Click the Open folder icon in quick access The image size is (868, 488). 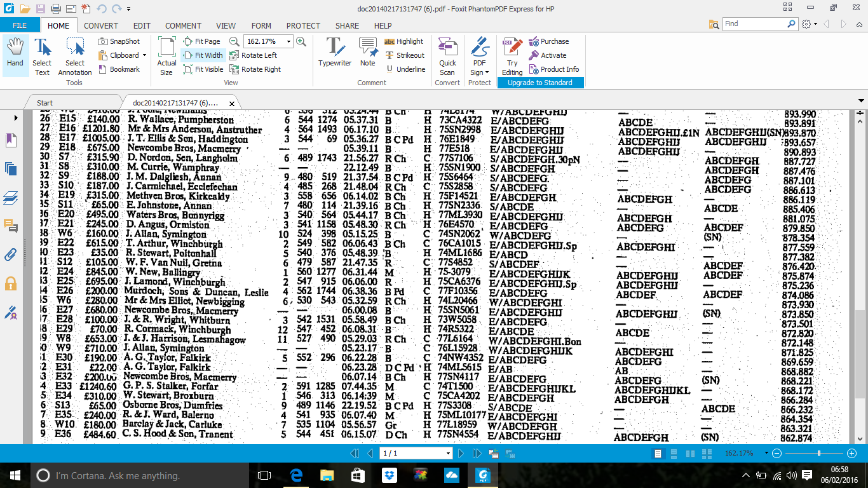[24, 8]
